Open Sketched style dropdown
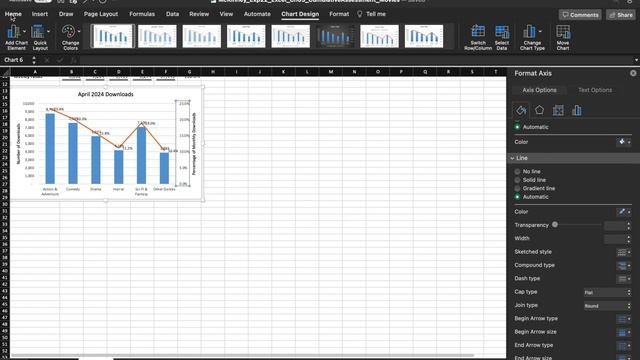640x360 pixels. pos(624,252)
